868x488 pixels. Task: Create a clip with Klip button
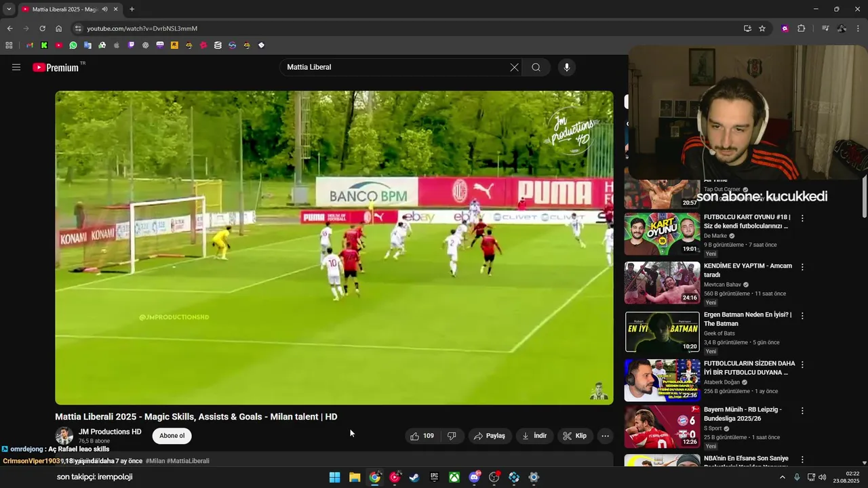(575, 436)
